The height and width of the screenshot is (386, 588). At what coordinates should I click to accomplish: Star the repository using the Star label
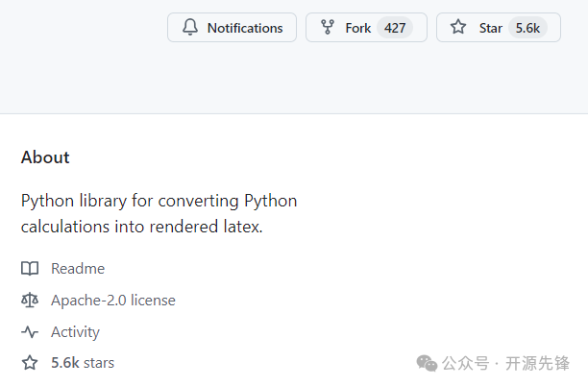tap(490, 28)
